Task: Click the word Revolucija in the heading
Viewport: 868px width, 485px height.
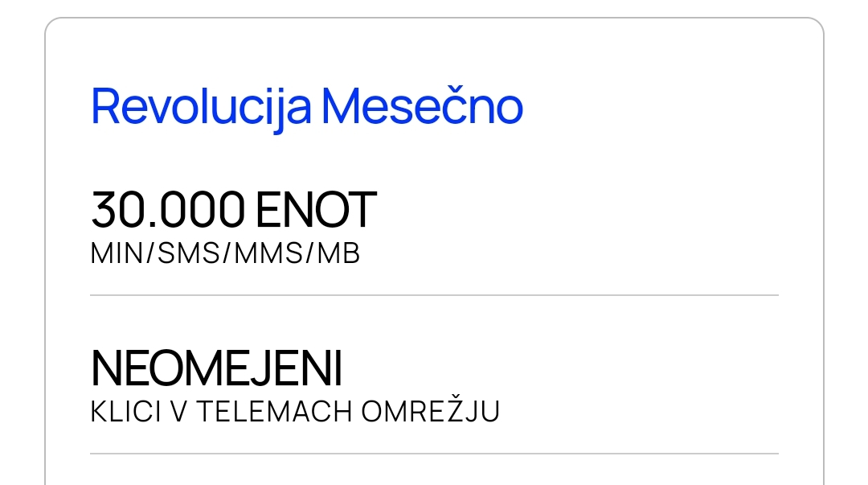Action: click(x=201, y=107)
